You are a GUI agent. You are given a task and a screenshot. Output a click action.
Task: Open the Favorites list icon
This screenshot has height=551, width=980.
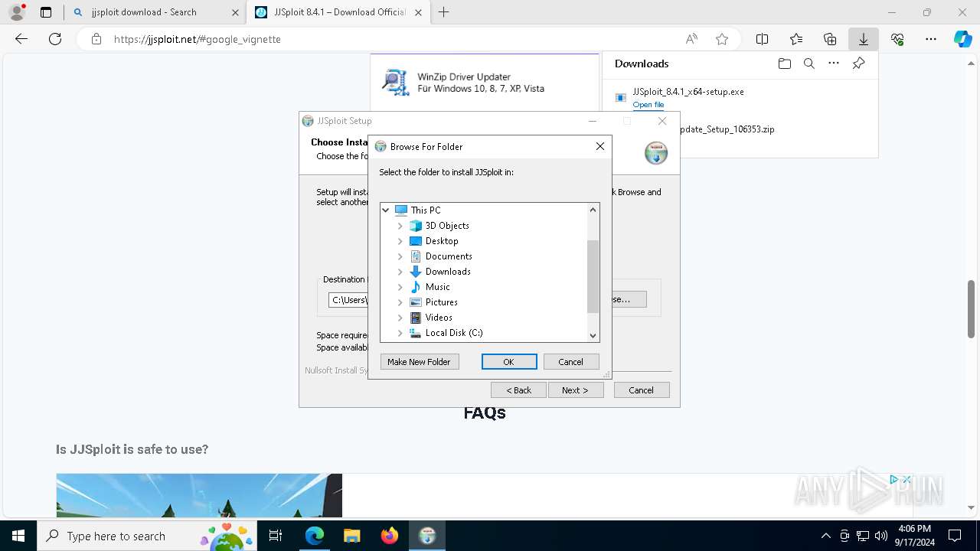click(796, 39)
